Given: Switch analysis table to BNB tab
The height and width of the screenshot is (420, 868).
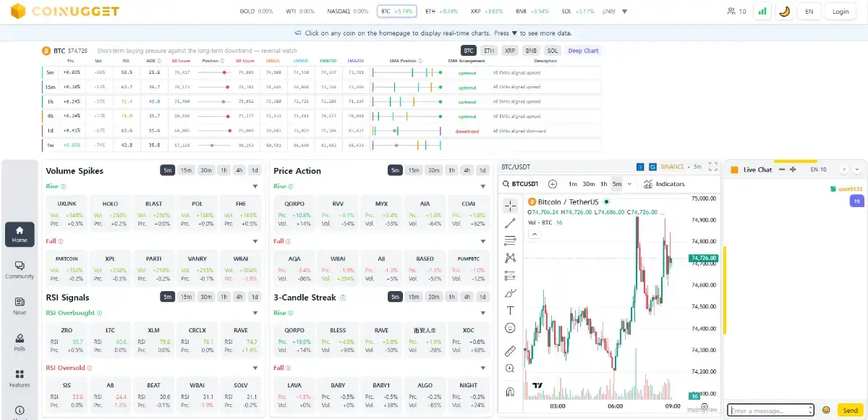Looking at the screenshot, I should pos(532,51).
